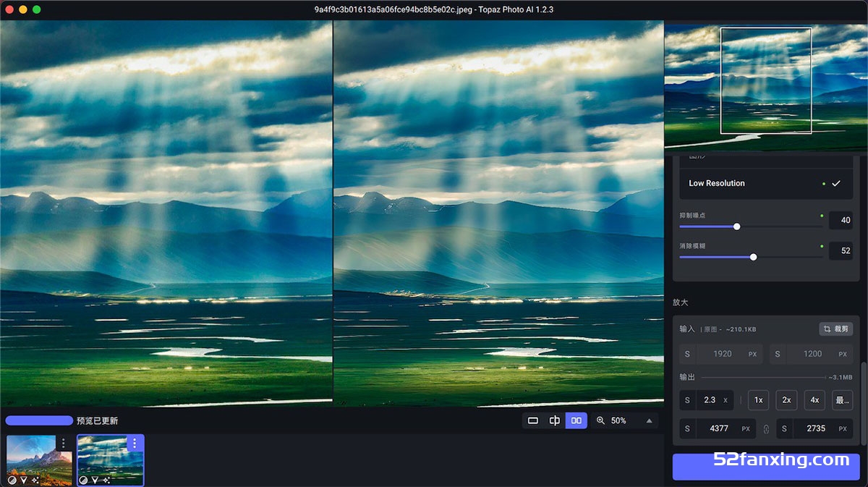Click the 50% zoom value

pyautogui.click(x=618, y=420)
